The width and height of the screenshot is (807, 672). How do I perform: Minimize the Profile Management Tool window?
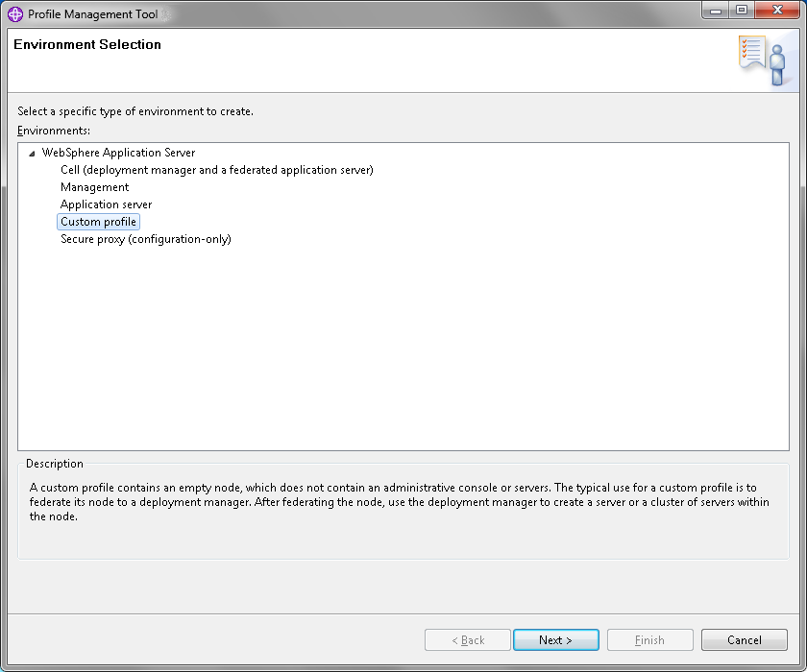716,11
